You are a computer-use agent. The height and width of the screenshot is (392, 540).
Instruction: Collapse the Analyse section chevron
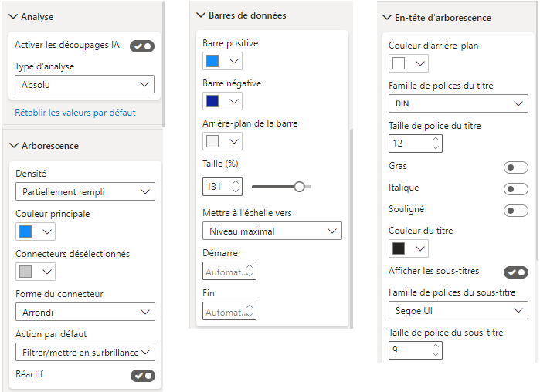13,16
